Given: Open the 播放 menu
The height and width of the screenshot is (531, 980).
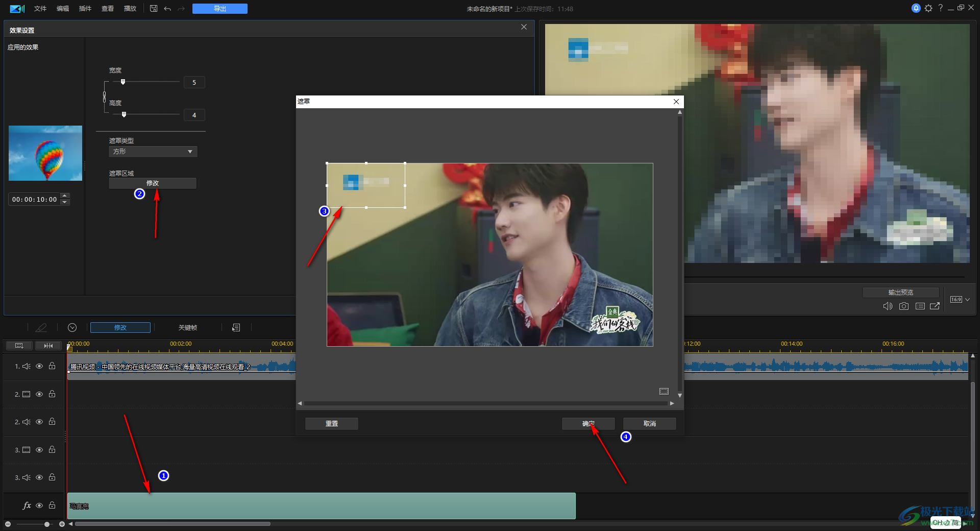Looking at the screenshot, I should pyautogui.click(x=130, y=9).
